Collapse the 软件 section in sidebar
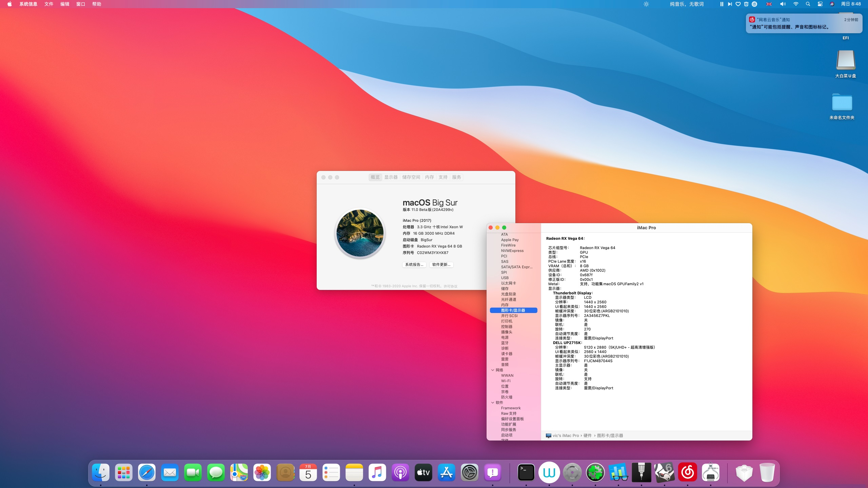 tap(493, 403)
